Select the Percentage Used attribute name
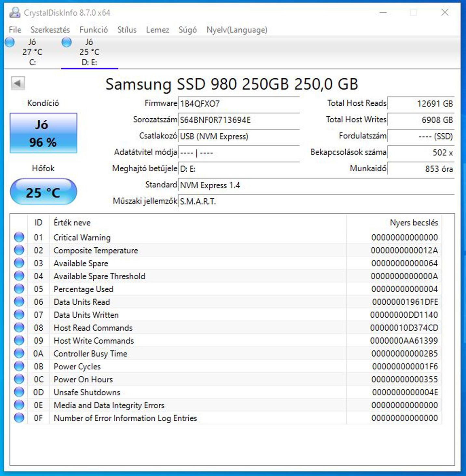466x476 pixels. pyautogui.click(x=84, y=289)
